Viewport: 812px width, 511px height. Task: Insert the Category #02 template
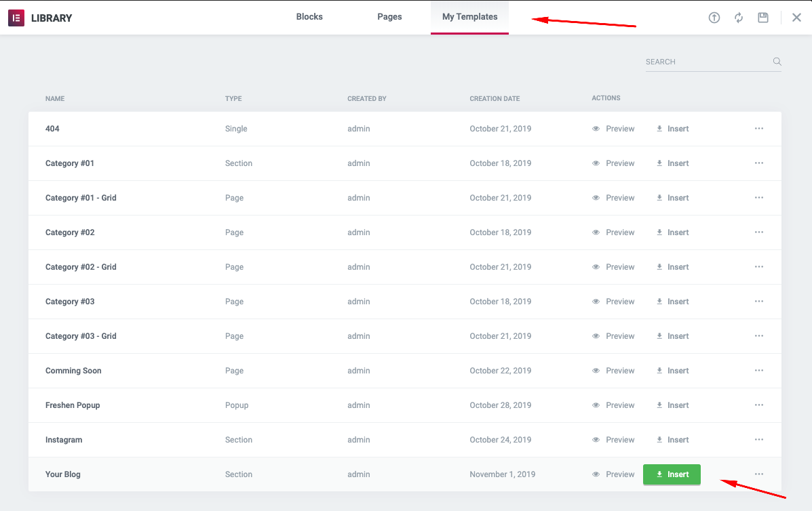[x=672, y=232]
